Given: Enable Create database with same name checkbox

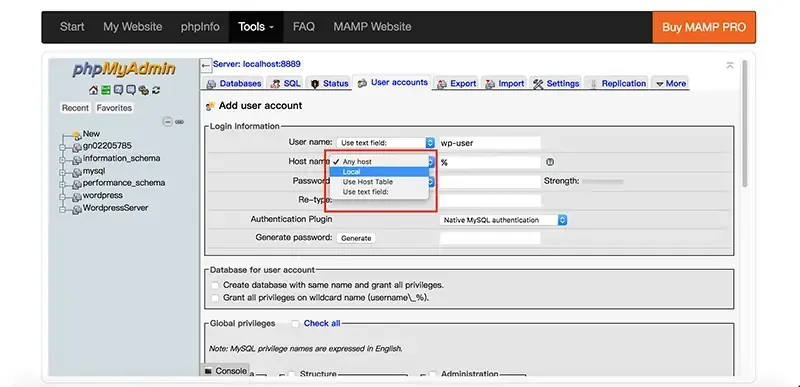Looking at the screenshot, I should point(215,285).
